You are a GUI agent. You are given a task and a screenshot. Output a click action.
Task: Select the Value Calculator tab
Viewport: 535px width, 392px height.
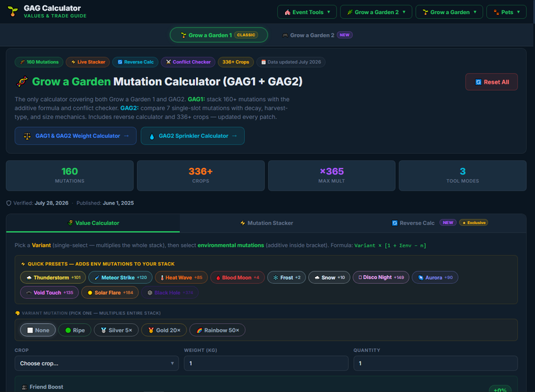pos(93,223)
